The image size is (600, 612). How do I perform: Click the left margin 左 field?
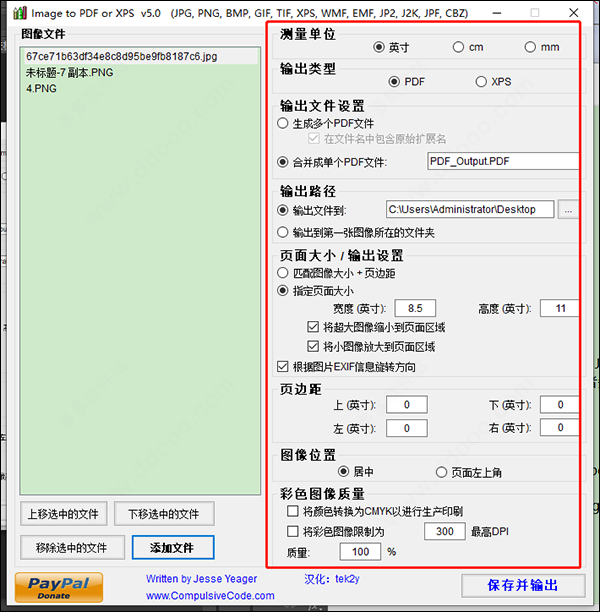pos(407,428)
